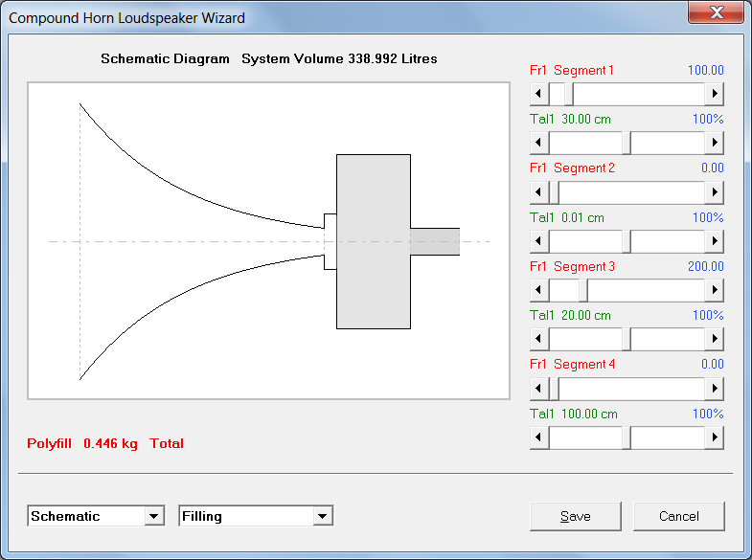The width and height of the screenshot is (752, 560).
Task: Click the Fr1 Segment 1 label
Action: click(572, 70)
